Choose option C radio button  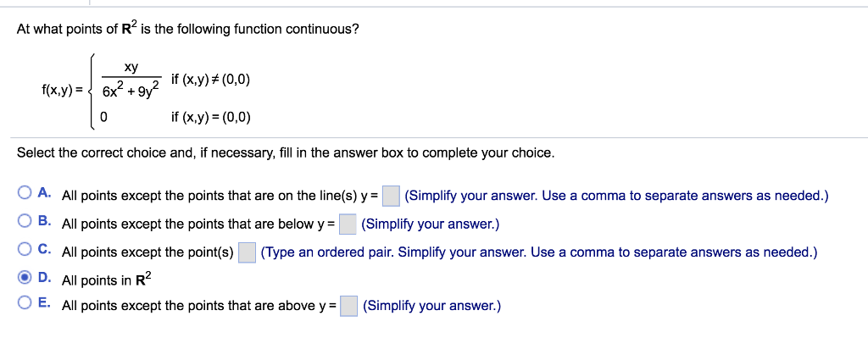[x=25, y=250]
